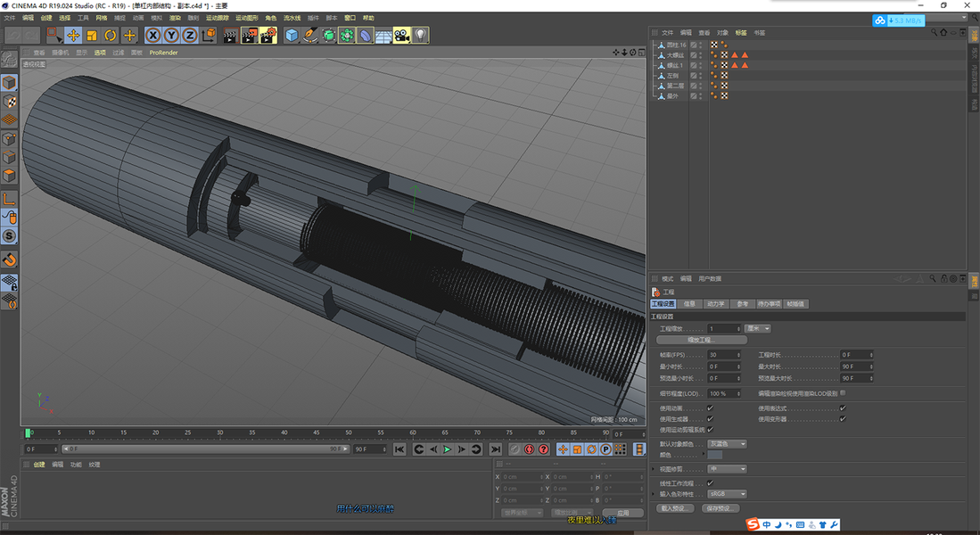Activate Points mode in the left toolbar
The height and width of the screenshot is (535, 980).
pos(10,139)
